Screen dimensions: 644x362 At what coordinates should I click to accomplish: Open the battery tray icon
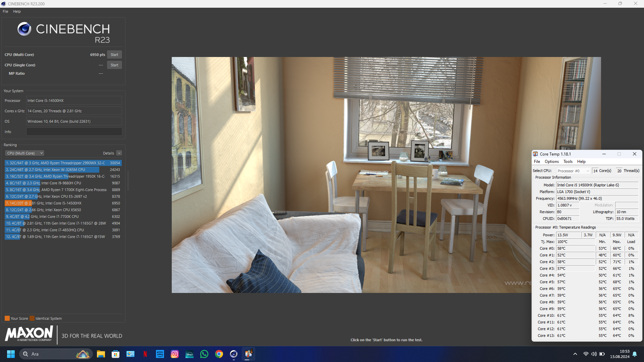pos(602,354)
